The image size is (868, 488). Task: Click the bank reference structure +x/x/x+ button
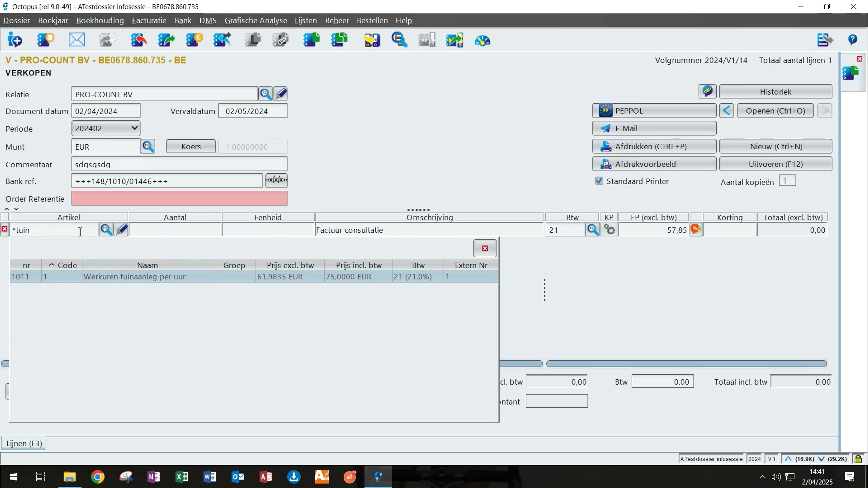click(x=276, y=180)
